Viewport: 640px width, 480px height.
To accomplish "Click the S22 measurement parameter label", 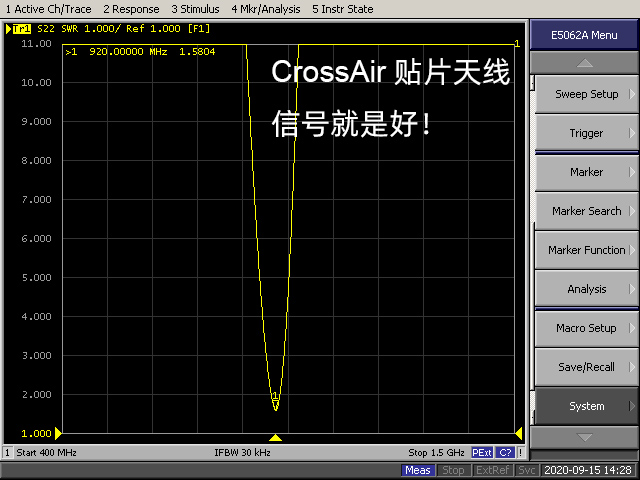I will coord(46,29).
